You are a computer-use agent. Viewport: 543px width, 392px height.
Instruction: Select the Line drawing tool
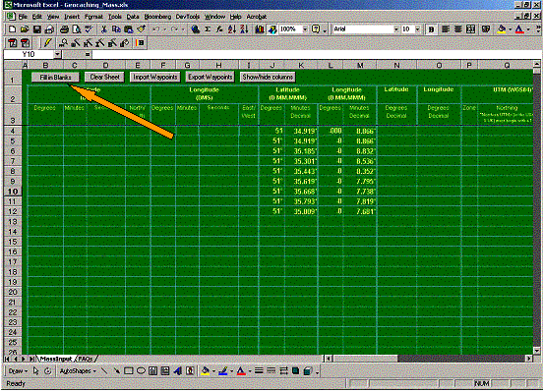tap(104, 371)
